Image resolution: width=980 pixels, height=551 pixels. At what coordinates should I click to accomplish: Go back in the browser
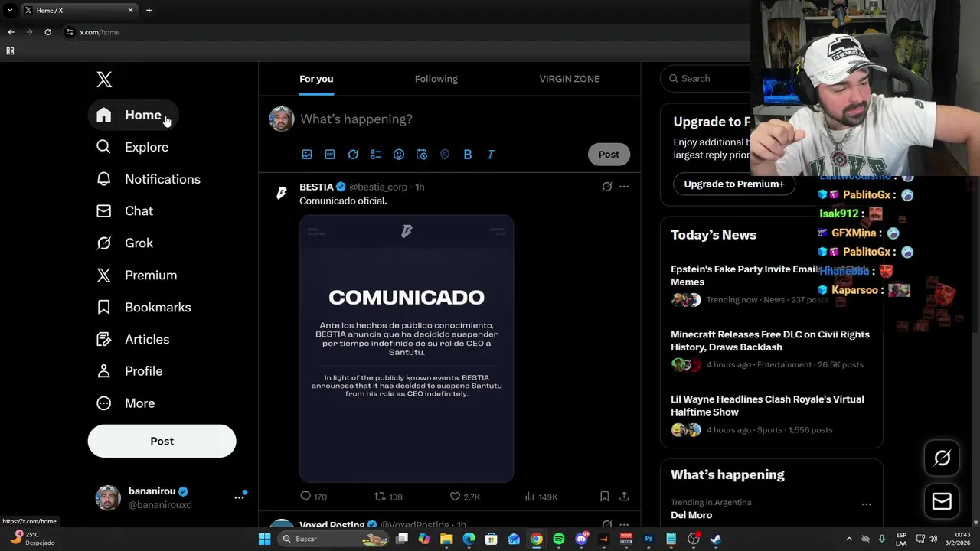(x=11, y=32)
